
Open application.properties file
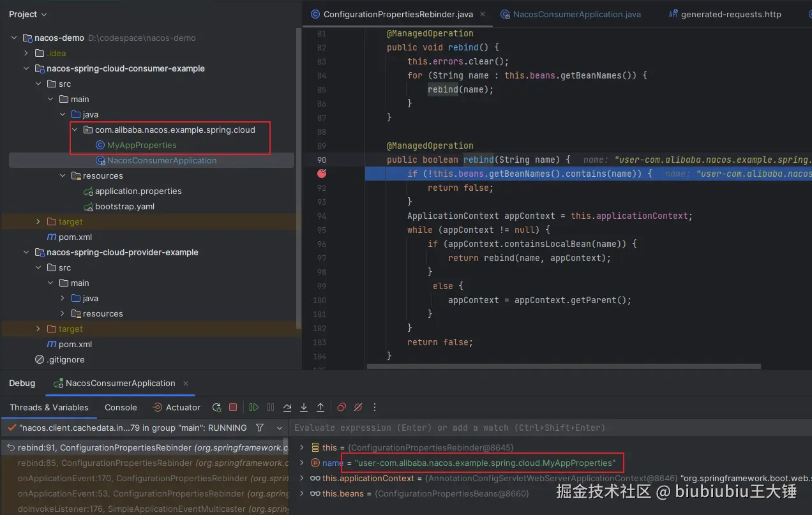point(138,191)
